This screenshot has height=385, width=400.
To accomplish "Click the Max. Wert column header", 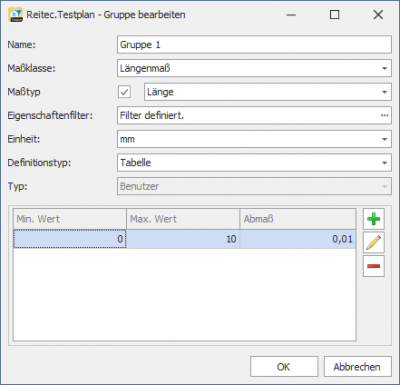I will click(x=183, y=219).
